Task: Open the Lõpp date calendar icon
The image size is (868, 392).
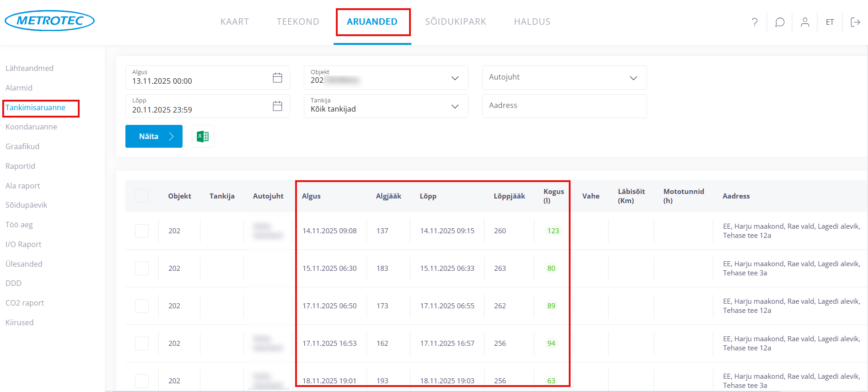Action: point(277,106)
